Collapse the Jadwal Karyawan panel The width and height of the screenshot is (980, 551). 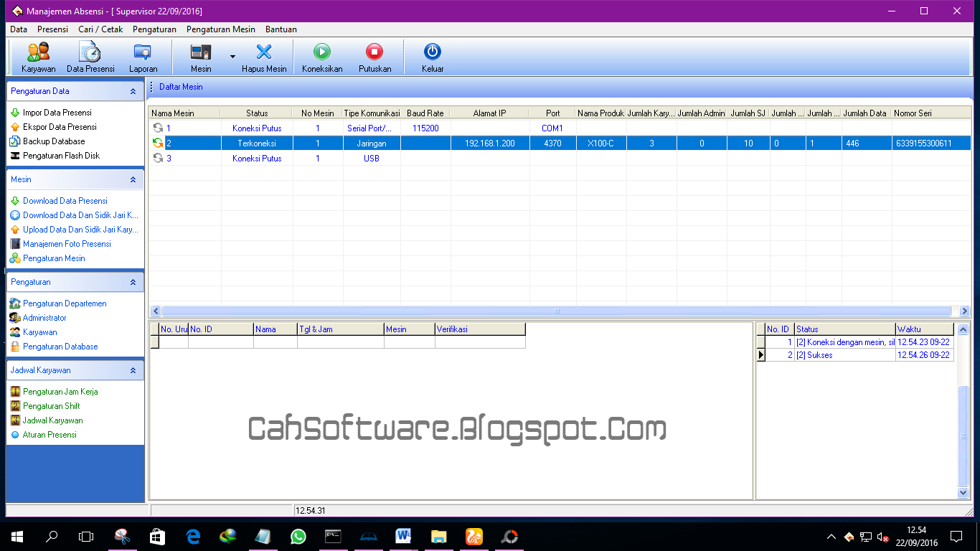pos(133,371)
